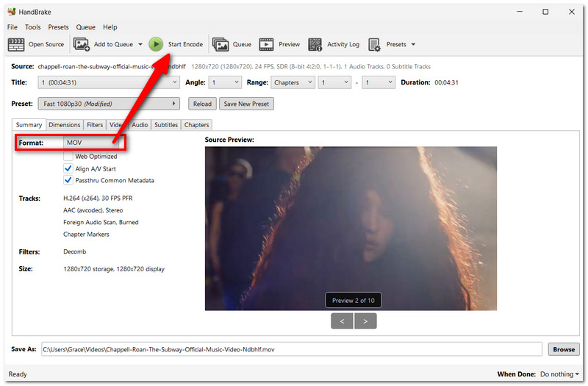Click the Decomb filter text
The image size is (588, 386).
(75, 251)
